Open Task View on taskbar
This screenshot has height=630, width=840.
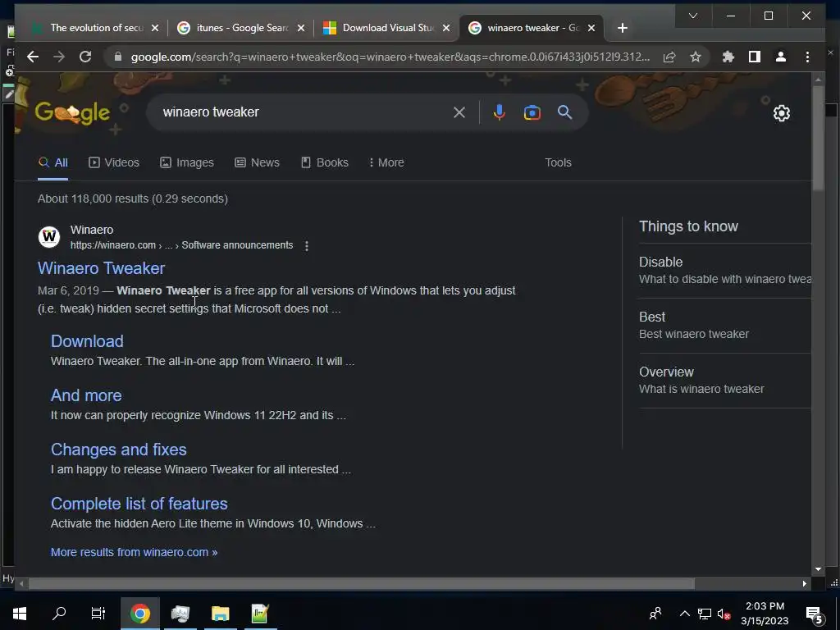point(98,614)
